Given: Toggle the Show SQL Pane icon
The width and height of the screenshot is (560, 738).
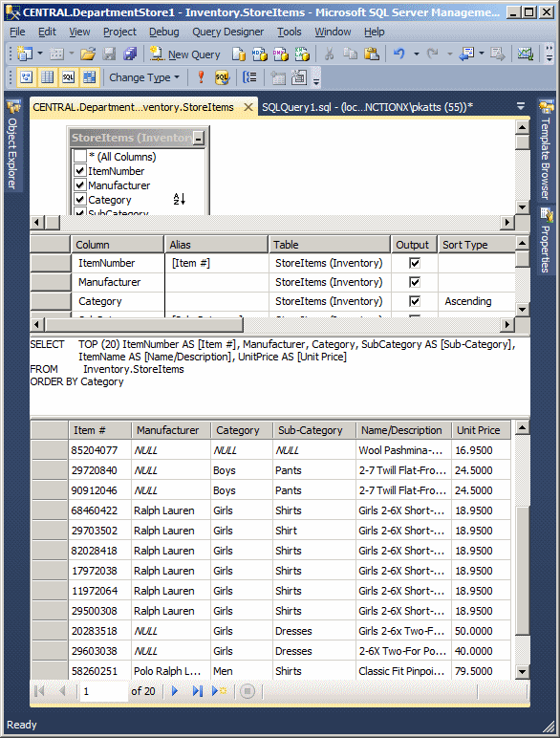Looking at the screenshot, I should pos(68,77).
